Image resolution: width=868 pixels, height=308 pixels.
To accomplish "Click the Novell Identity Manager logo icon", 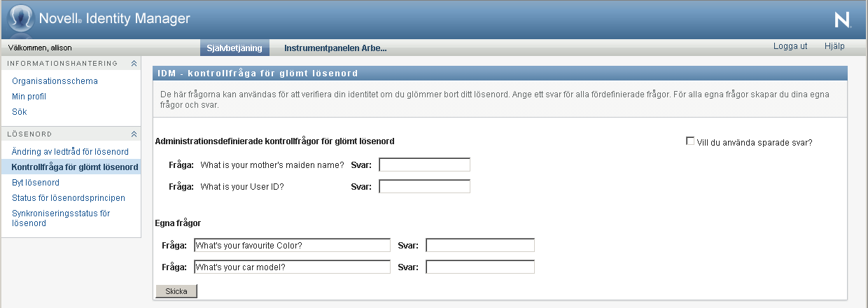I will [x=20, y=19].
